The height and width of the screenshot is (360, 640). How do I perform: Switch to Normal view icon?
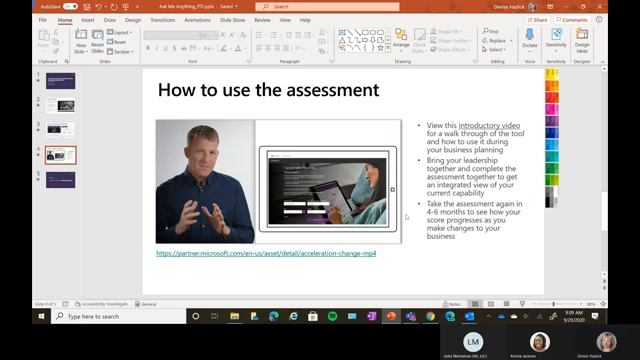coord(475,304)
